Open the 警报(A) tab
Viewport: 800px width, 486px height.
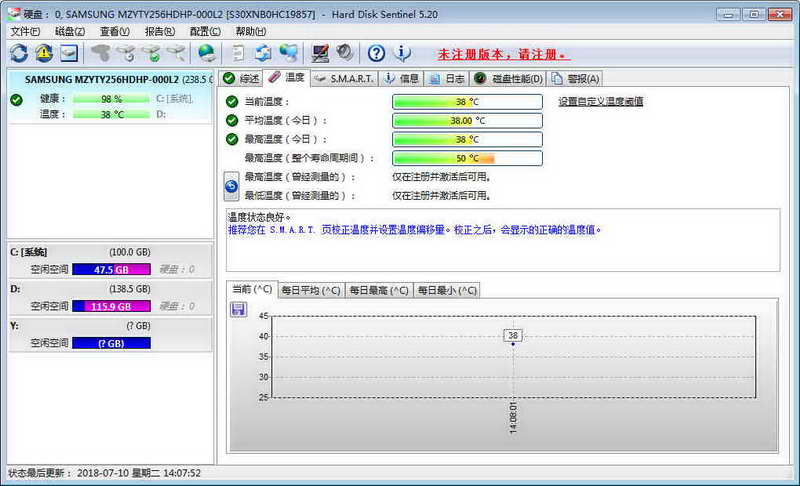pyautogui.click(x=575, y=79)
